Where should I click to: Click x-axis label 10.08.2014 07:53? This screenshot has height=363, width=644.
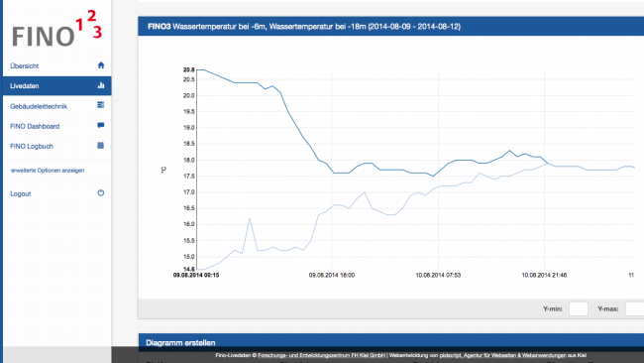pos(438,275)
